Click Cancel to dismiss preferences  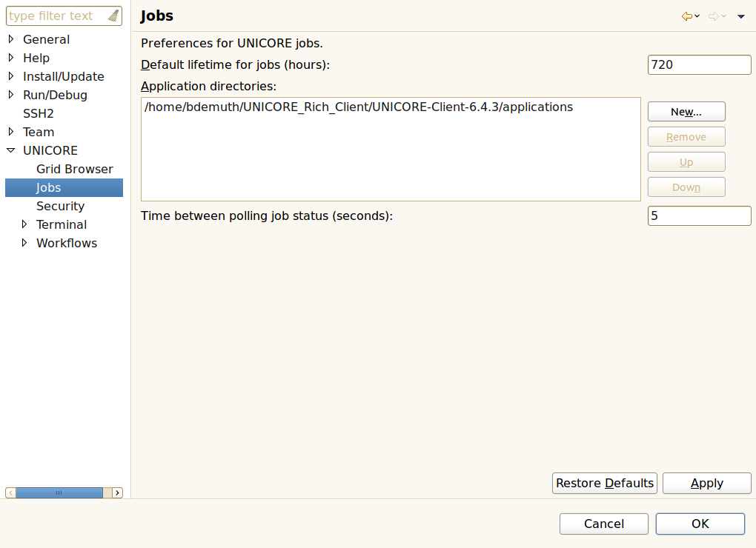(603, 524)
